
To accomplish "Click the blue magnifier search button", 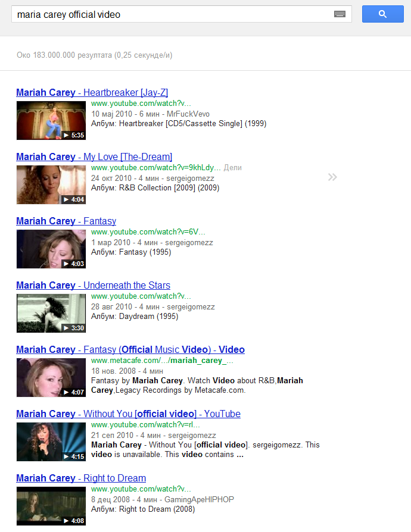I will pyautogui.click(x=383, y=14).
